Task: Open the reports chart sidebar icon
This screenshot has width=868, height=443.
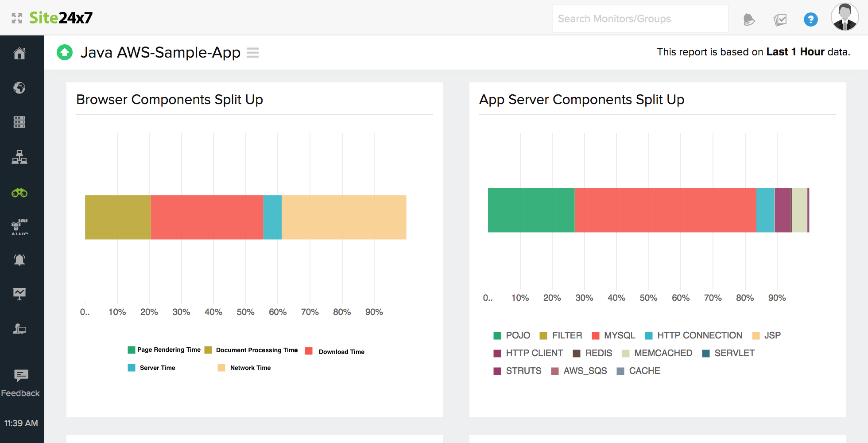Action: [19, 294]
